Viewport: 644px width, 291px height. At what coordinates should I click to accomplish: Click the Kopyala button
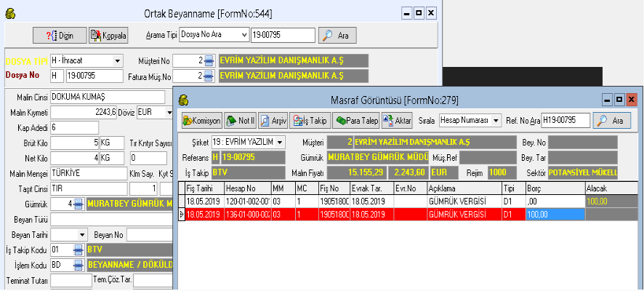point(108,36)
